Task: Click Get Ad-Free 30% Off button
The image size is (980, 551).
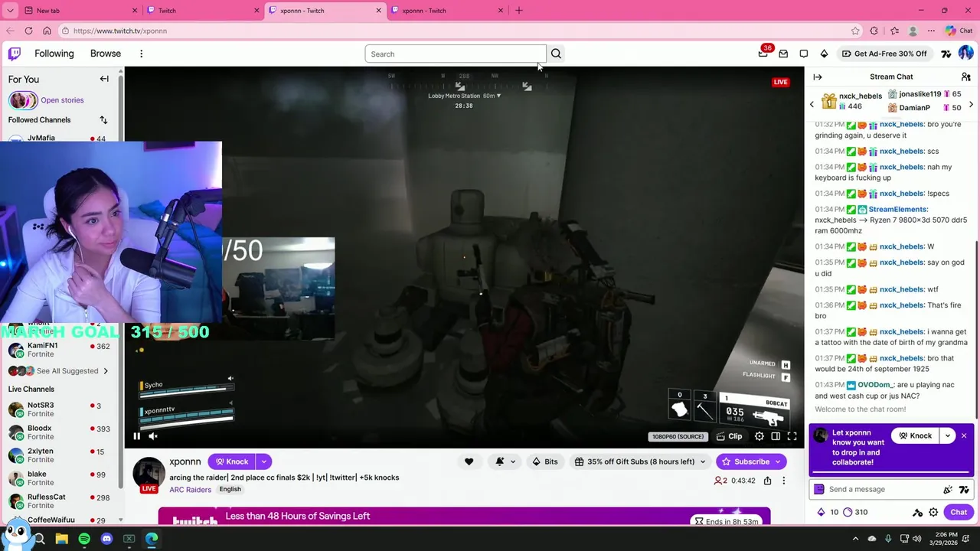Action: (884, 54)
